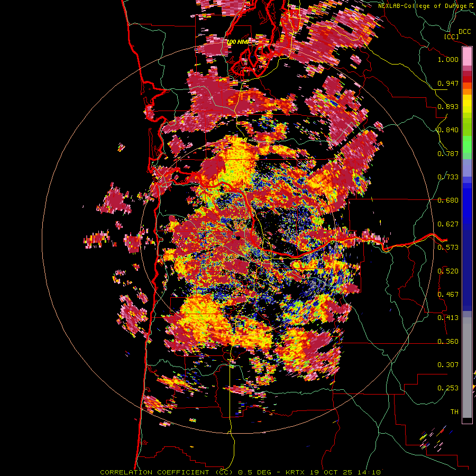This screenshot has width=476, height=476.
Task: Click the 0.573 legend value
Action: [x=448, y=248]
